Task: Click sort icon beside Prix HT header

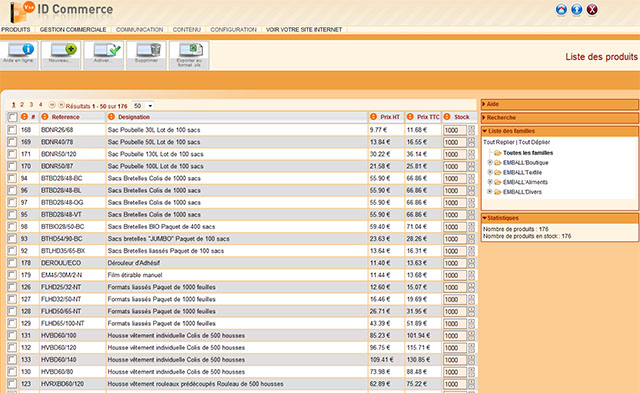Action: click(x=373, y=117)
